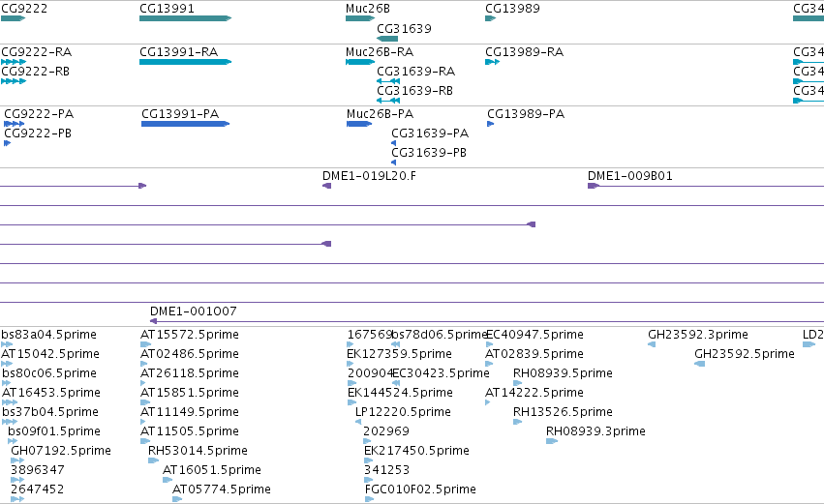Open the FGC010F02.5prime label

click(x=420, y=489)
